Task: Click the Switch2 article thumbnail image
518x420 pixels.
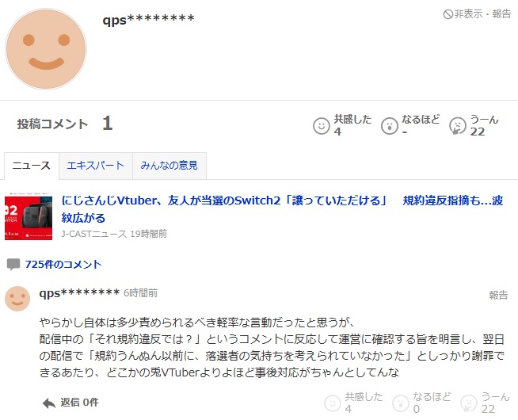Action: point(29,216)
